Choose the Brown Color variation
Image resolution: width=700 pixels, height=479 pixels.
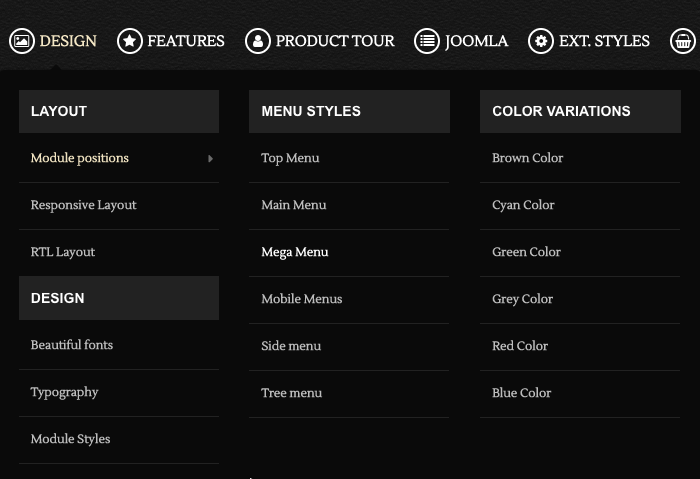coord(527,158)
